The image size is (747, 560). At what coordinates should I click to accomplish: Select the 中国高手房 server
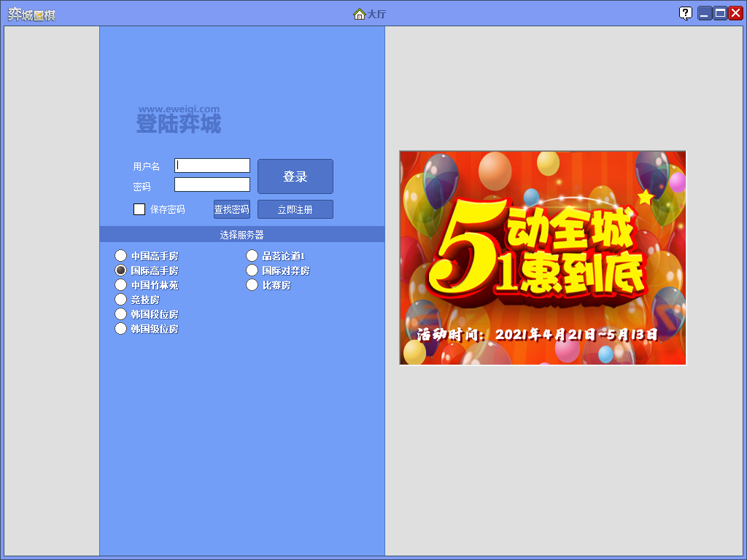[x=121, y=256]
